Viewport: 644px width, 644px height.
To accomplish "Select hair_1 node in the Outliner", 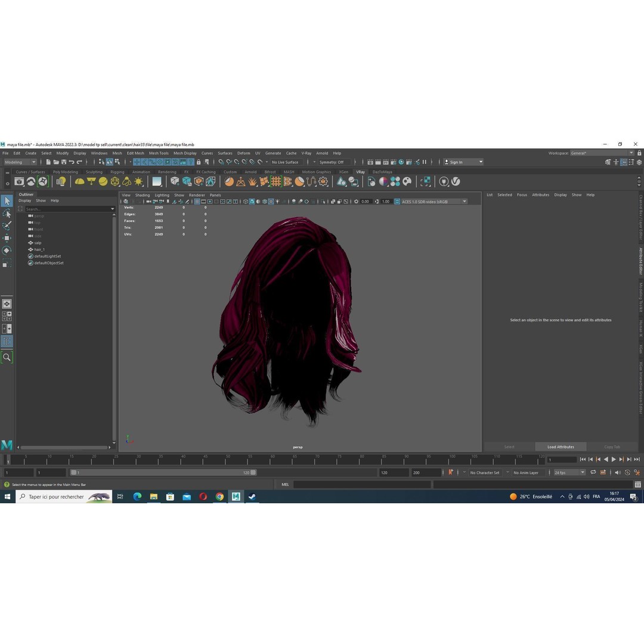I will coord(39,250).
